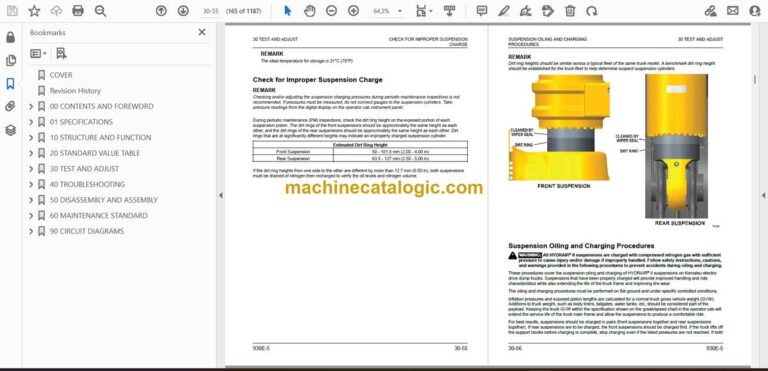Viewport: 768px width, 371px height.
Task: Open the attachments paperclip panel
Action: pos(10,107)
